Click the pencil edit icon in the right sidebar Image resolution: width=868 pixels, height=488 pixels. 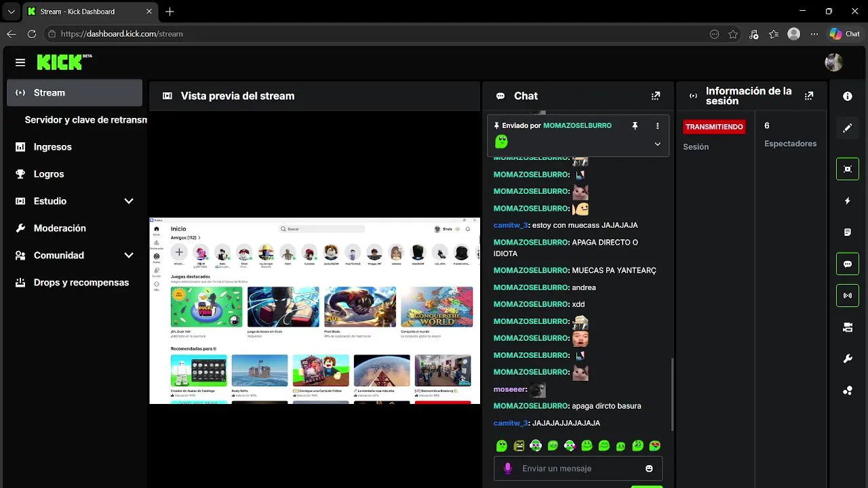[848, 128]
